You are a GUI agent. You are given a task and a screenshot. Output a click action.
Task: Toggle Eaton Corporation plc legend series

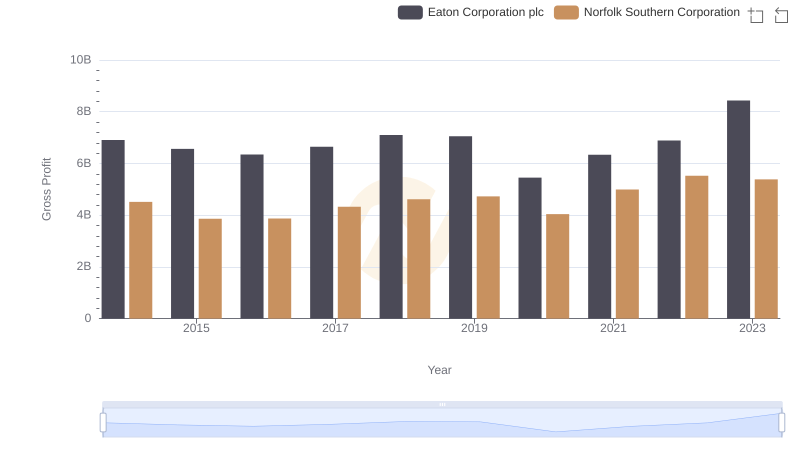click(471, 12)
